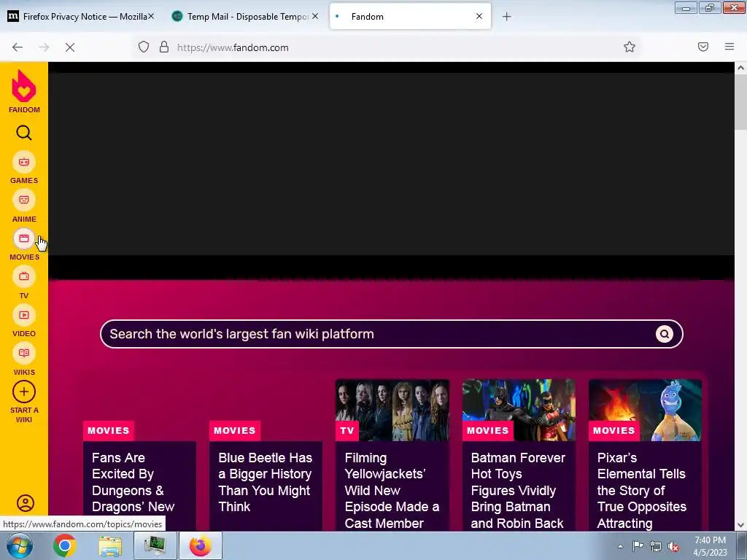Open the Windows Start menu
Image resolution: width=747 pixels, height=560 pixels.
click(x=20, y=545)
